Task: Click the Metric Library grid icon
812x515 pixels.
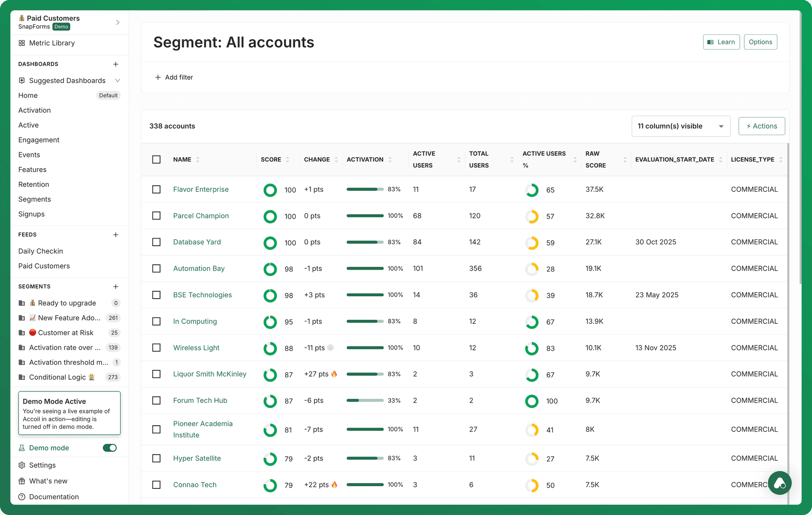Action: point(22,43)
